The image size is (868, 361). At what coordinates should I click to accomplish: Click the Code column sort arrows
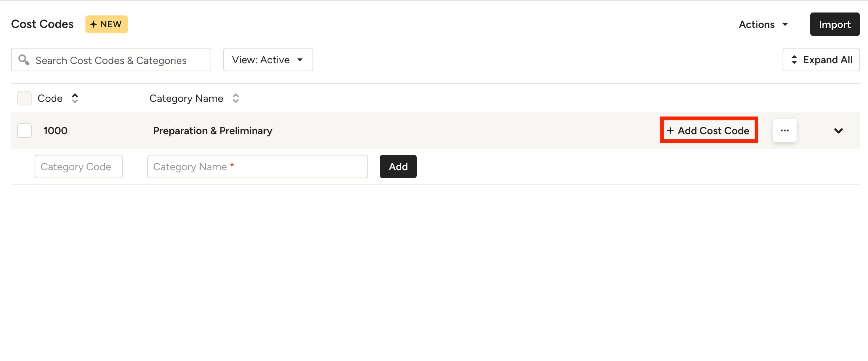(x=75, y=98)
